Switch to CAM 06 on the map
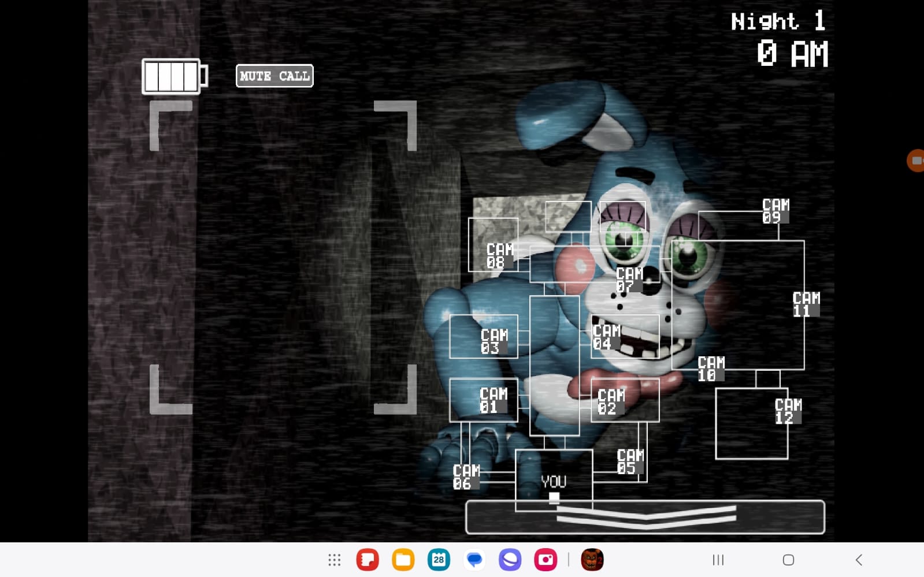 pyautogui.click(x=466, y=477)
